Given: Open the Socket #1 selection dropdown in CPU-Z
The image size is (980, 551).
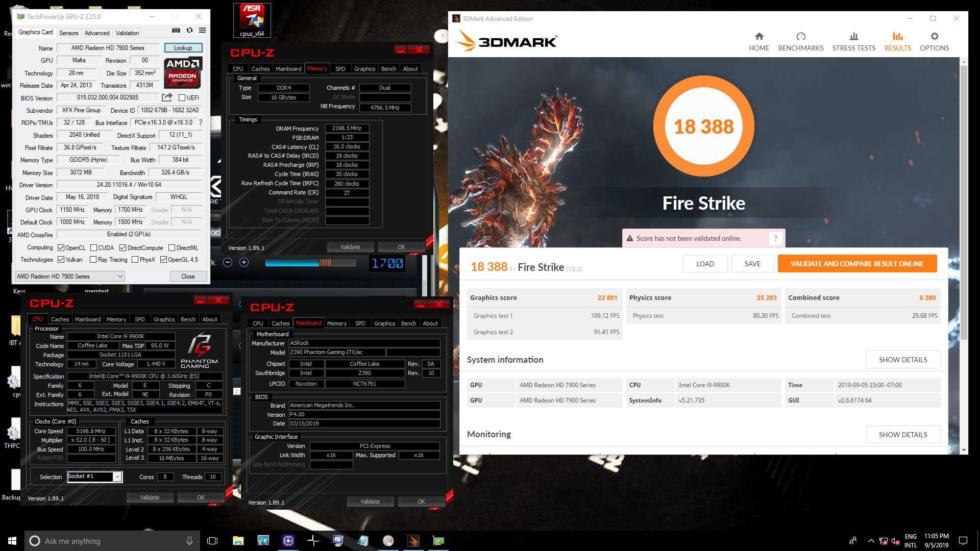Looking at the screenshot, I should coord(94,477).
